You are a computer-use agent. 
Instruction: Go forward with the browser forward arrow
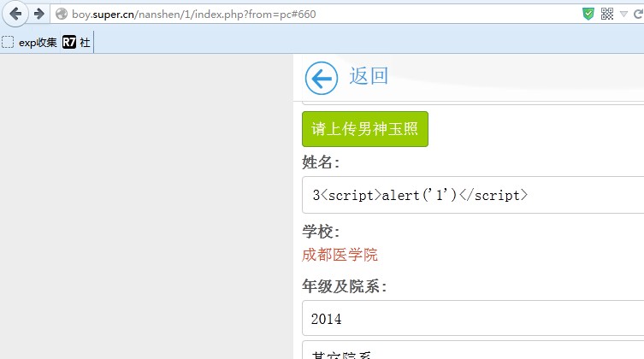coord(39,14)
